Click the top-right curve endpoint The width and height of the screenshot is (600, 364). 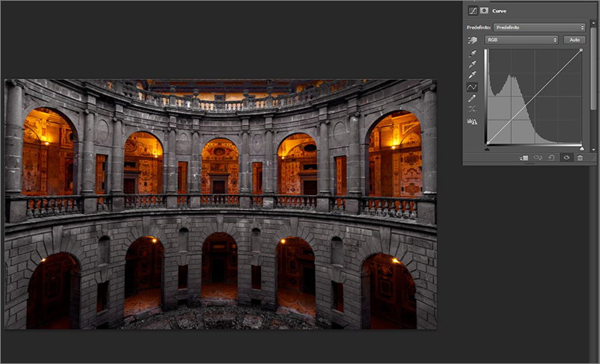pos(581,51)
